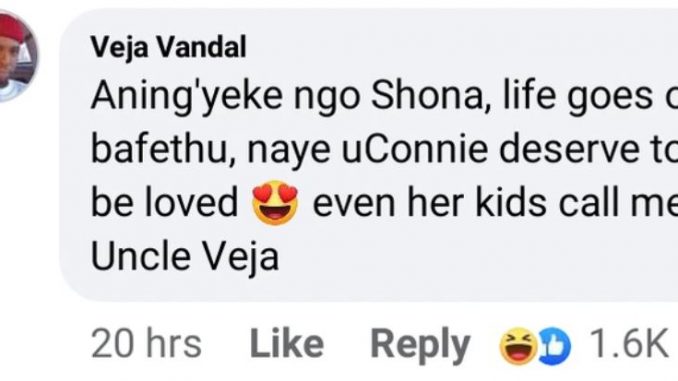The height and width of the screenshot is (381, 678).
Task: Open the laughing reaction emoji icon
Action: click(518, 346)
